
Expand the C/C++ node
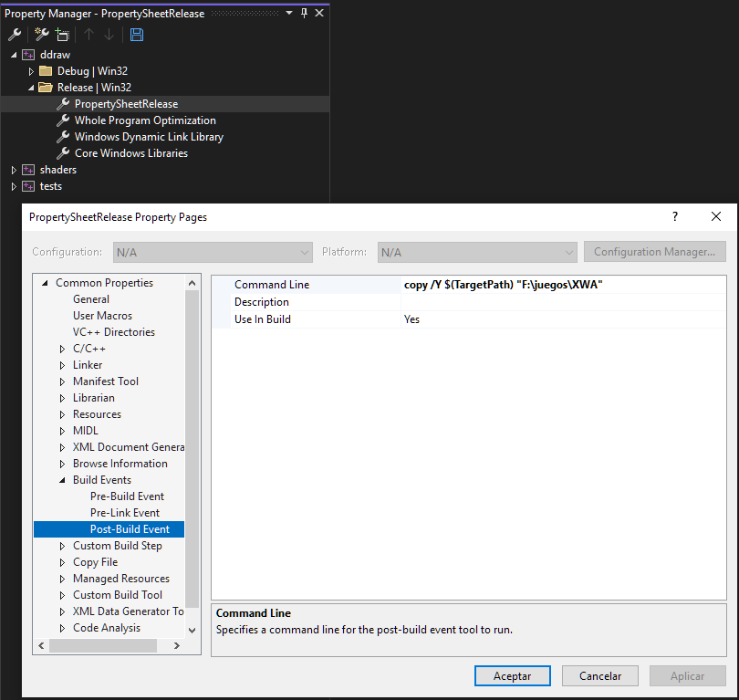pos(62,350)
